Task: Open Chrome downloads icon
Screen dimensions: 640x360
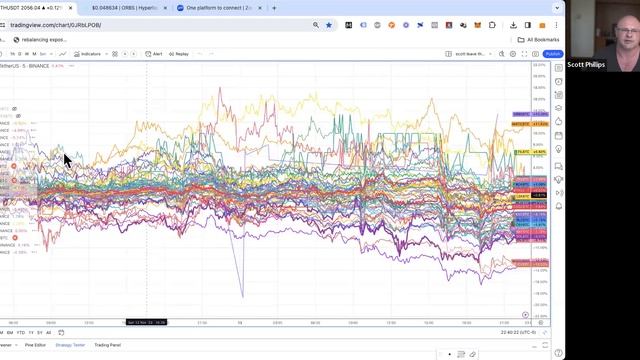Action: pyautogui.click(x=513, y=25)
